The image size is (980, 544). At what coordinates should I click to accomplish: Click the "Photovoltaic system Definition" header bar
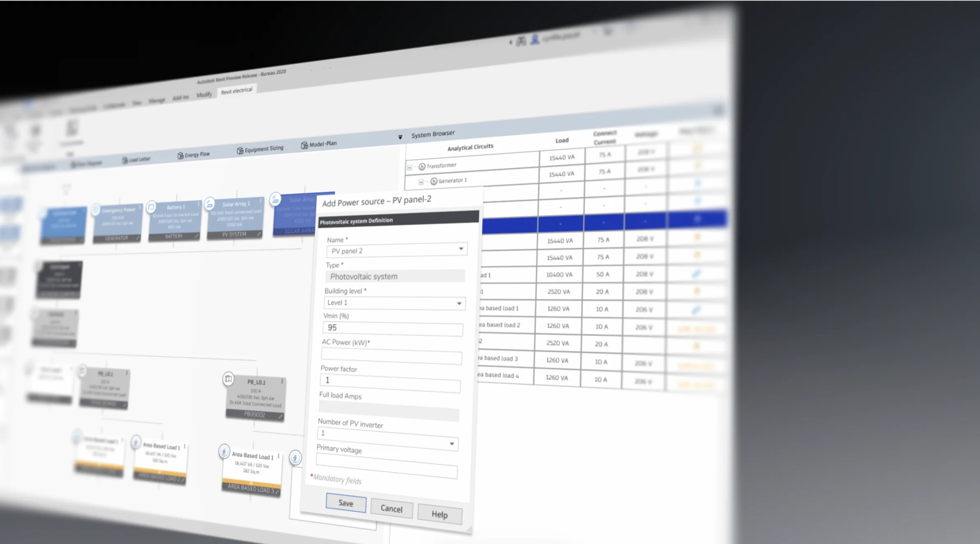(399, 219)
